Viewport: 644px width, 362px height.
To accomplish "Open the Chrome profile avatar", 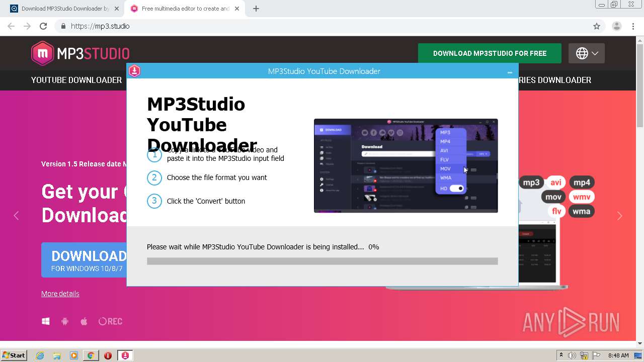I will click(x=616, y=26).
